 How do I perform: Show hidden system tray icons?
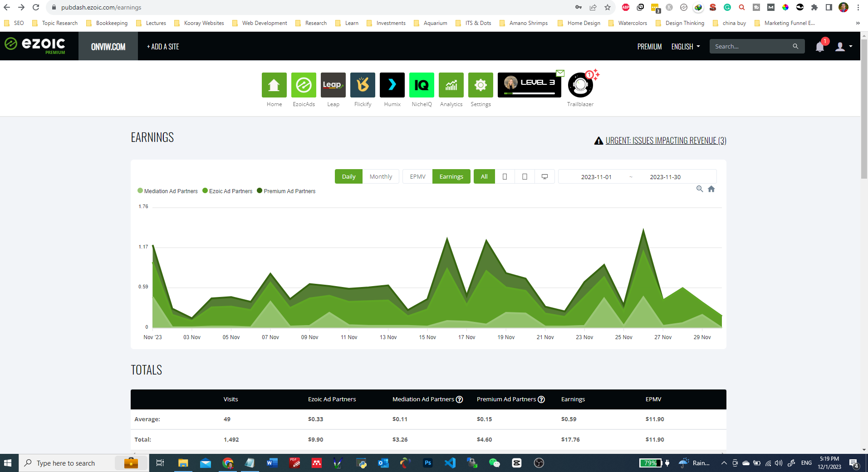pyautogui.click(x=724, y=463)
